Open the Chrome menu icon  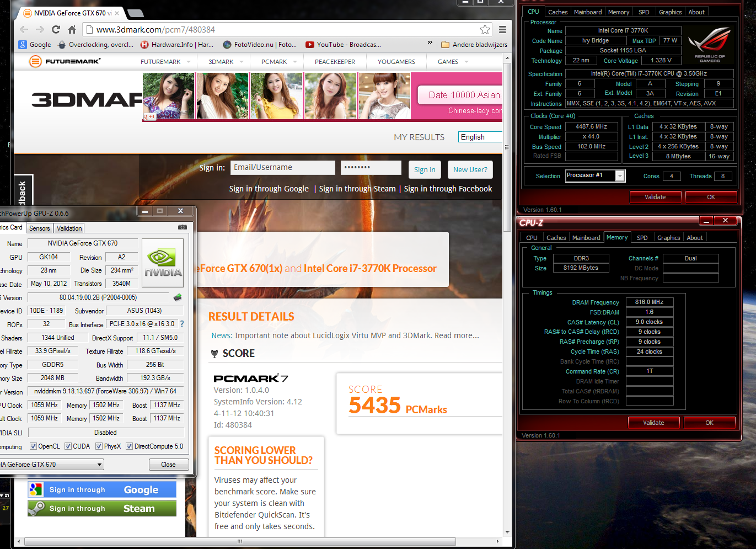(502, 30)
